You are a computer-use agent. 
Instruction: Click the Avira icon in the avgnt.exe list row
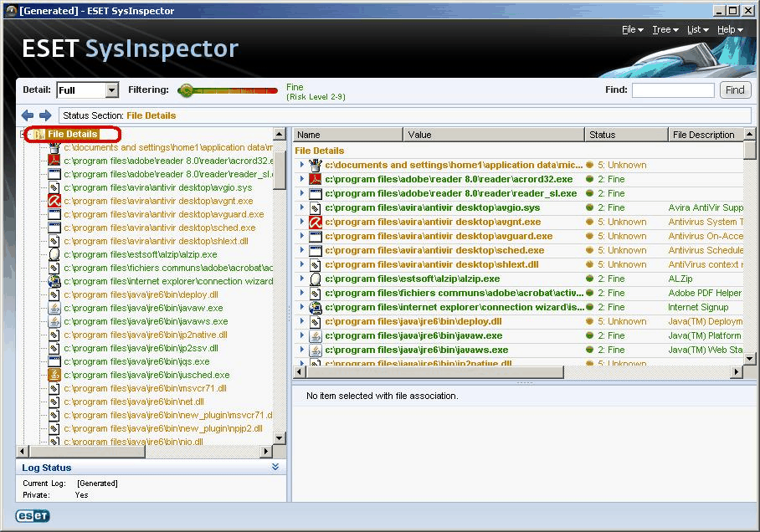click(x=316, y=222)
